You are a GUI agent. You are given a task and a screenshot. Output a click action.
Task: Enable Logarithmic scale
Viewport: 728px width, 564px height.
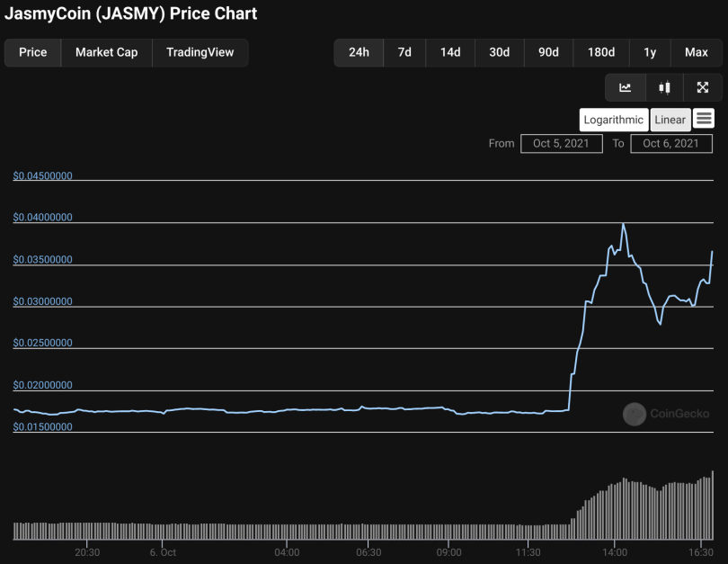613,120
